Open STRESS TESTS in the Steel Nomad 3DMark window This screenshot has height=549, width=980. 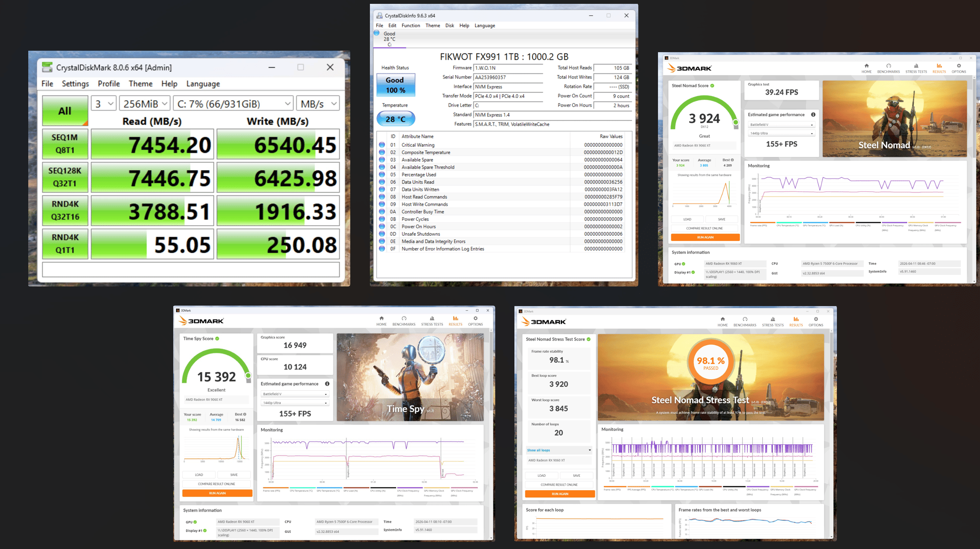[x=916, y=68]
